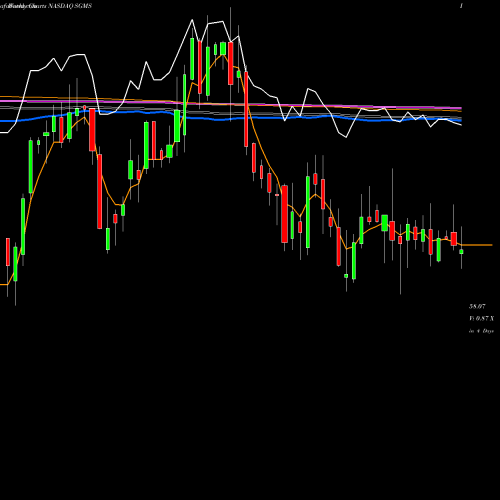Select the first red candlestick at far left
Image resolution: width=500 pixels, height=500 pixels.
click(x=8, y=252)
